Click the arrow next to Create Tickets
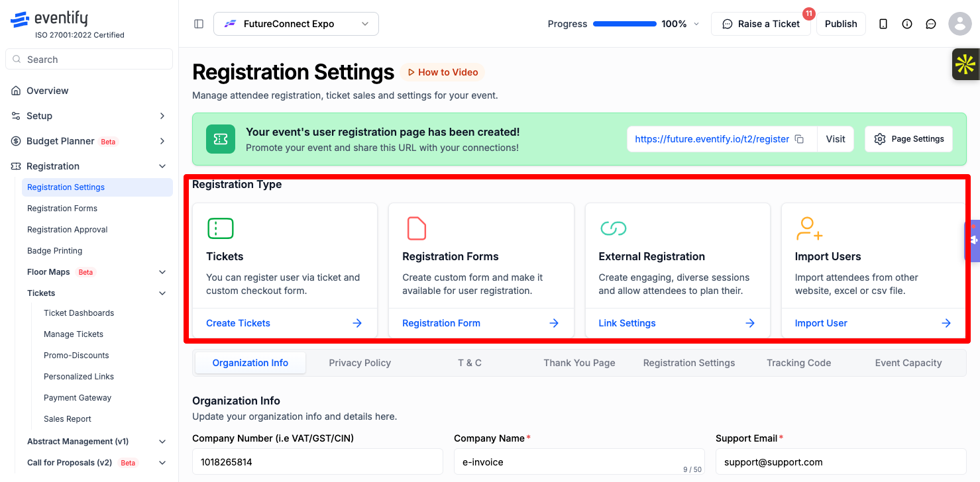The width and height of the screenshot is (980, 482). point(357,323)
